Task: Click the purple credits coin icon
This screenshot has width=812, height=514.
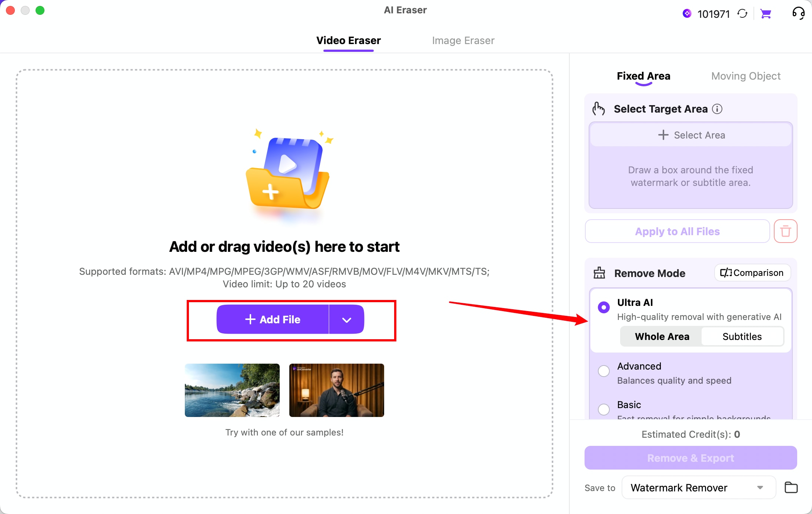Action: (687, 14)
